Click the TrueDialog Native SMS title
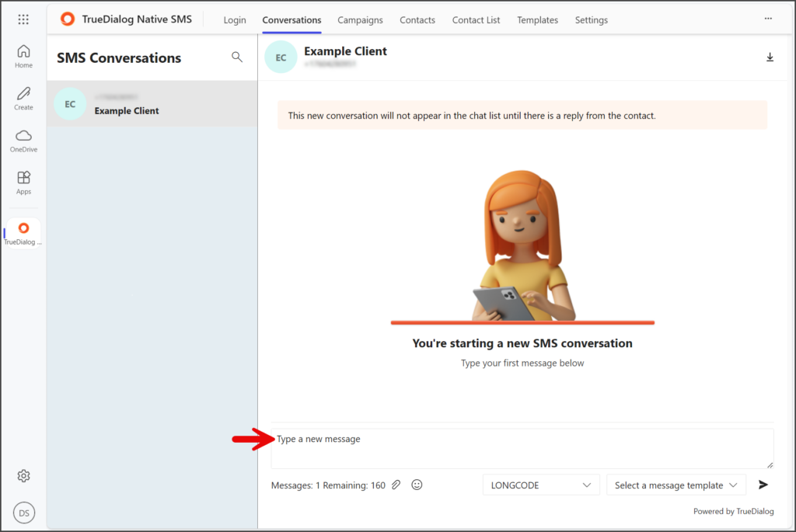 tap(137, 19)
